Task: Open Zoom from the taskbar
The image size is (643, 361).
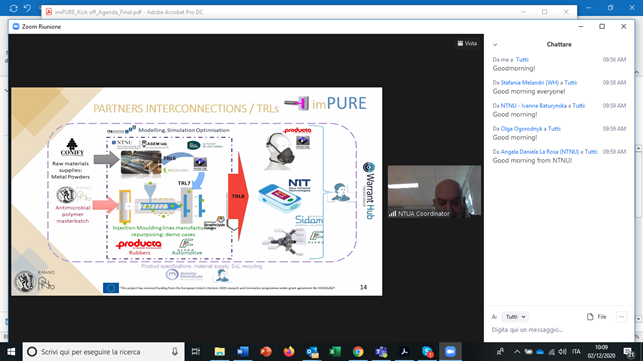Action: pos(450,352)
